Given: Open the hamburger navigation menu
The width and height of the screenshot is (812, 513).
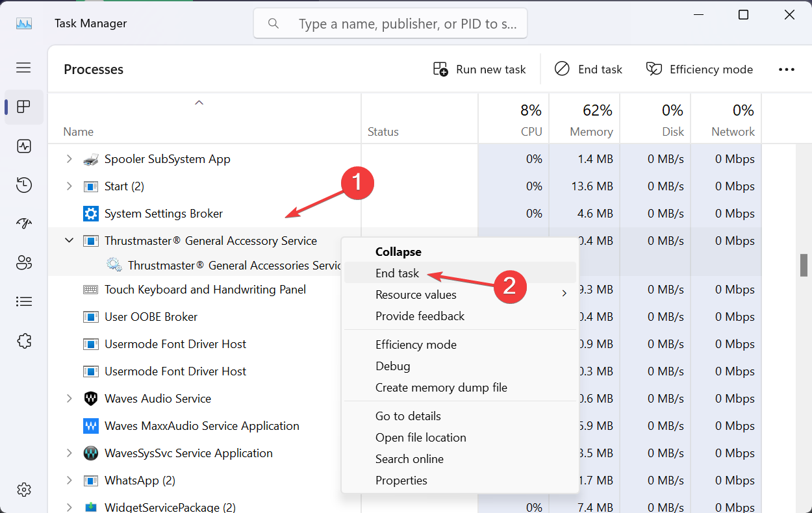Looking at the screenshot, I should tap(24, 68).
